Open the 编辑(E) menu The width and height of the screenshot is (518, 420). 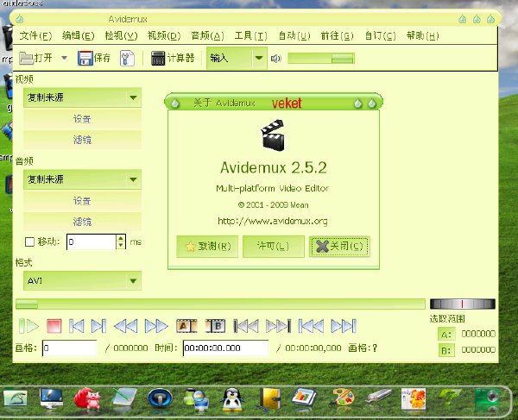(78, 35)
